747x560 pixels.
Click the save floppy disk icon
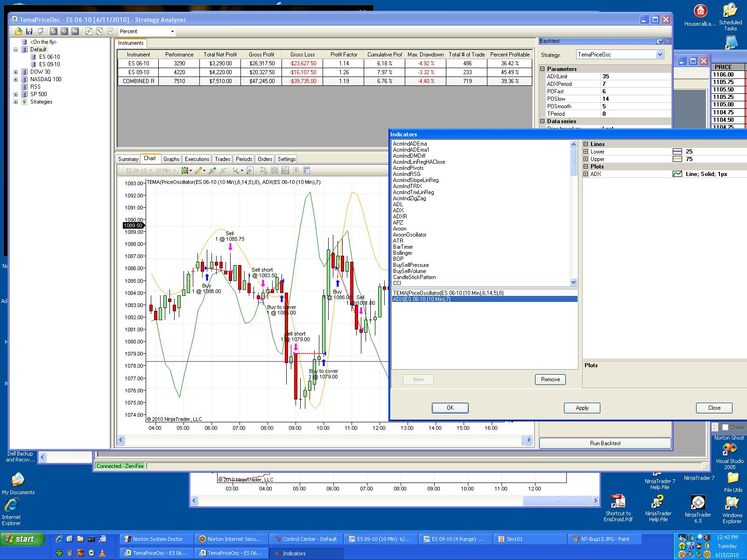pyautogui.click(x=29, y=31)
